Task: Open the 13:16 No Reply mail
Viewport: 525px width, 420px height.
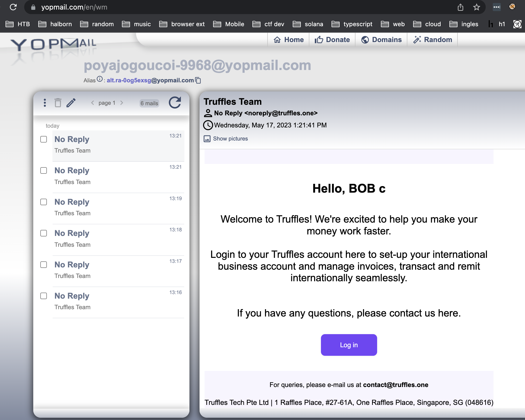Action: click(118, 302)
